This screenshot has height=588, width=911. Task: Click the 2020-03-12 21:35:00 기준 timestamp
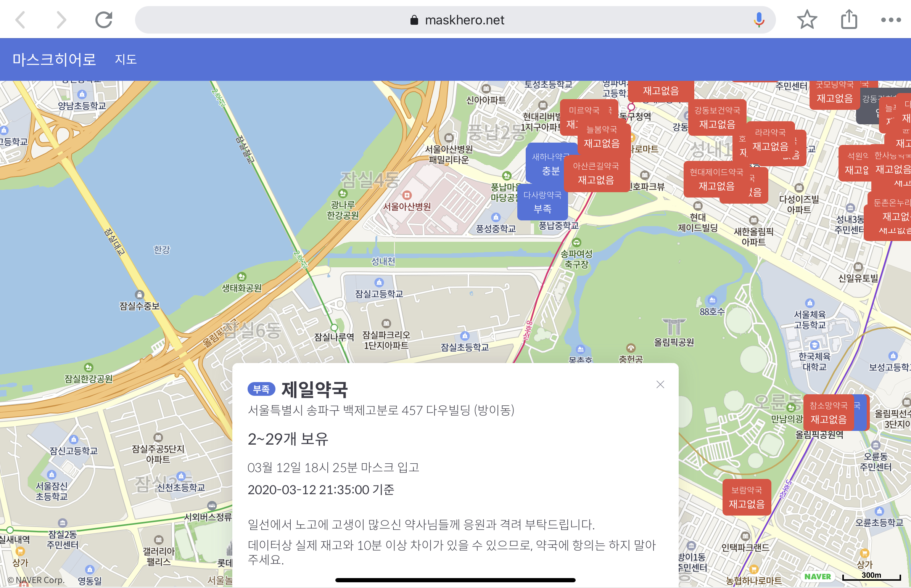click(x=321, y=490)
